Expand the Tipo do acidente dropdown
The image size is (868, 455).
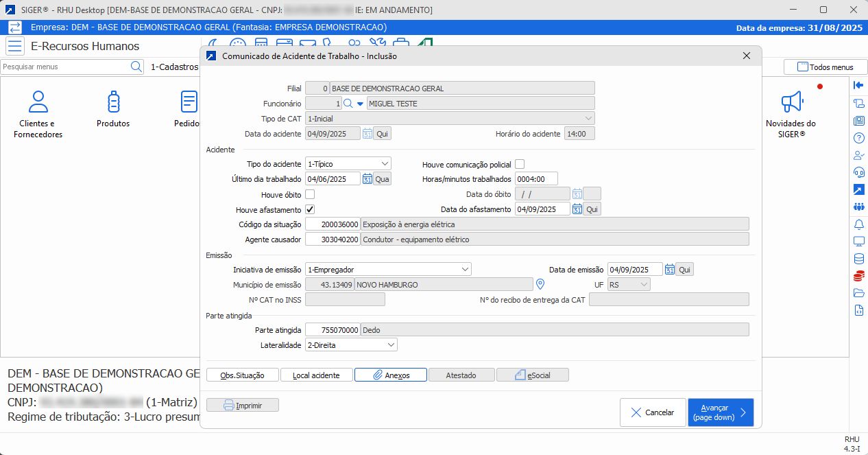point(384,164)
